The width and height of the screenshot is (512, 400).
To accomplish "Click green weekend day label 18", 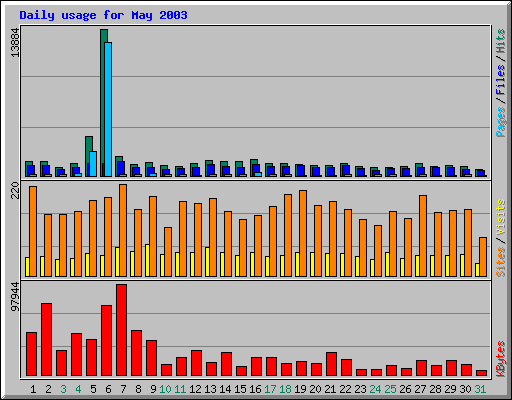I will tap(285, 389).
